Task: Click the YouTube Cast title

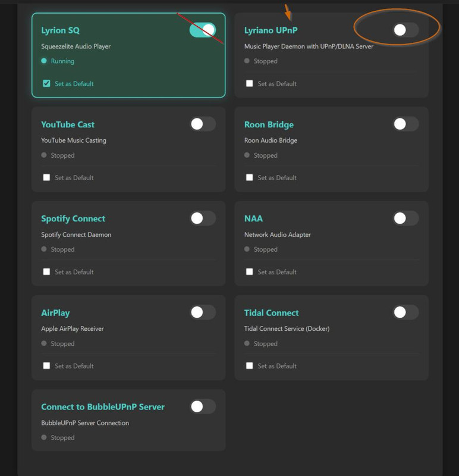Action: click(68, 124)
